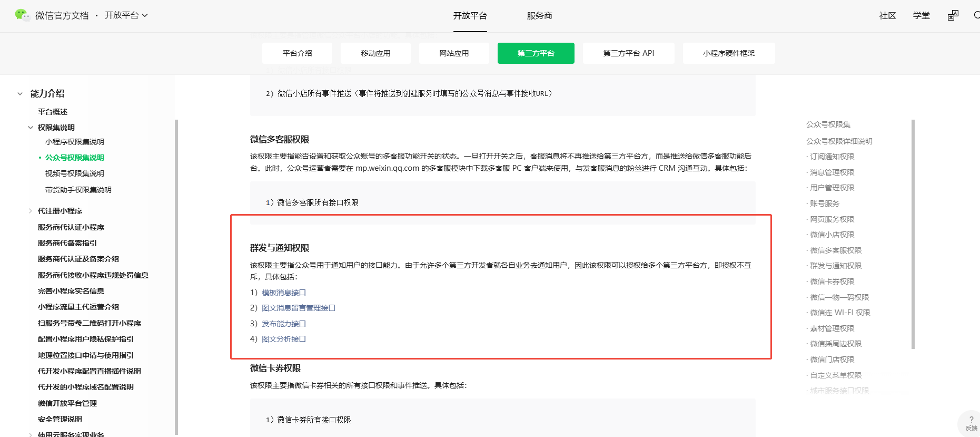Select the 平台介绍 tab
Image resolution: width=980 pixels, height=437 pixels.
click(x=297, y=53)
